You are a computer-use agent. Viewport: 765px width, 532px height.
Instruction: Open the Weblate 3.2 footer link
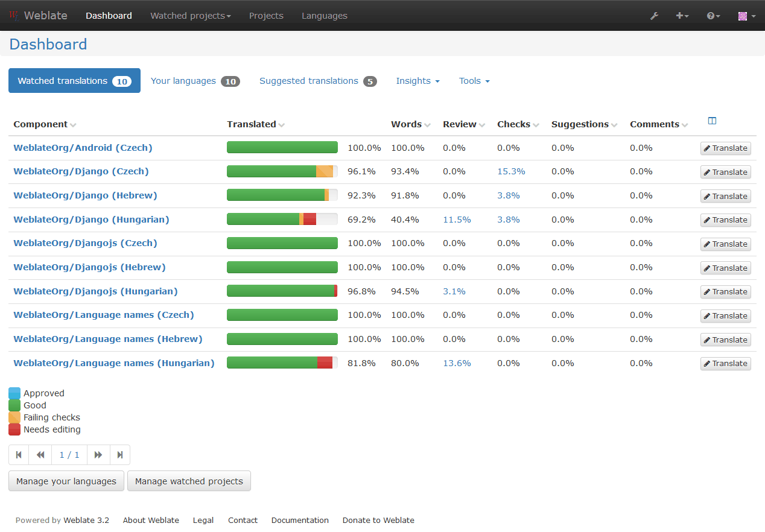pyautogui.click(x=86, y=520)
